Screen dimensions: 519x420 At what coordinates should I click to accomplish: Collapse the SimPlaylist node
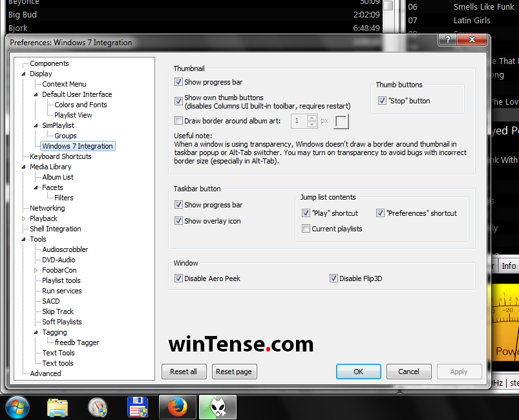click(x=36, y=125)
